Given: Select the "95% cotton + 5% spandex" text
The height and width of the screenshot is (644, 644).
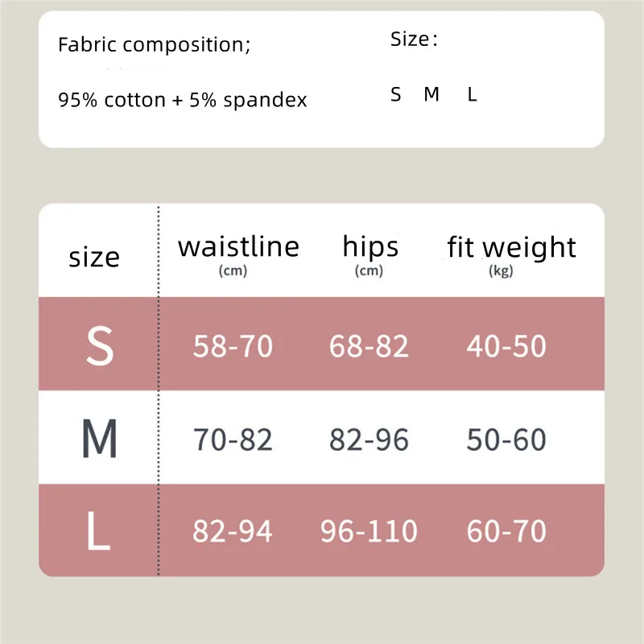Looking at the screenshot, I should [183, 101].
